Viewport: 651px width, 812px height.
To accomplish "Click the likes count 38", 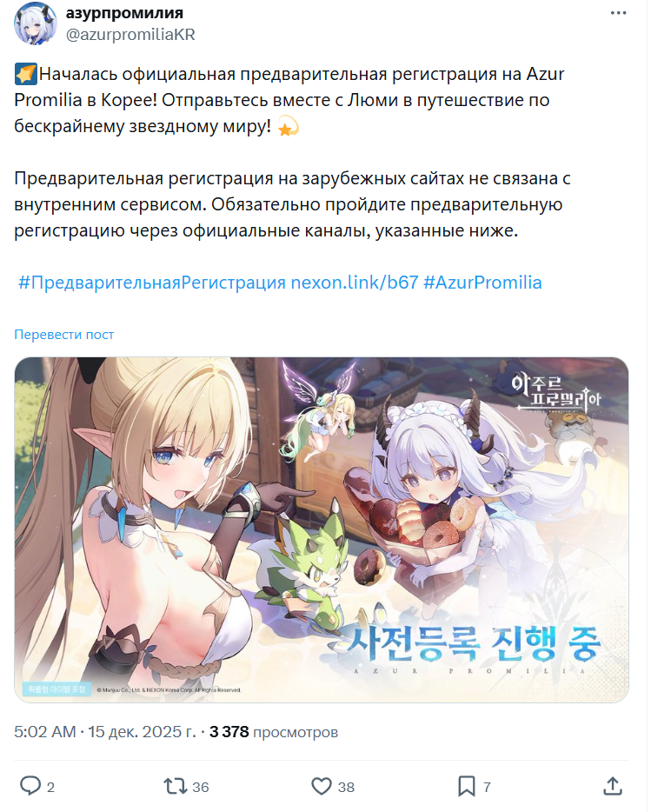I will [346, 787].
